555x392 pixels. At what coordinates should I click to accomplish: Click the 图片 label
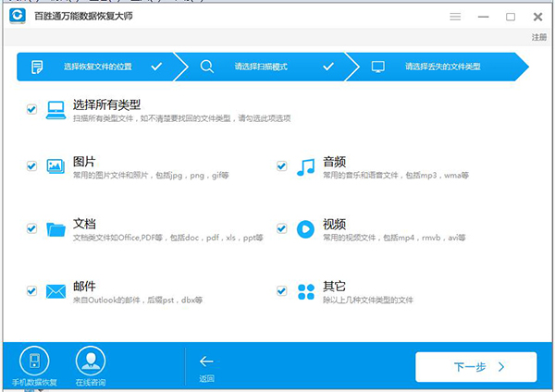point(84,162)
